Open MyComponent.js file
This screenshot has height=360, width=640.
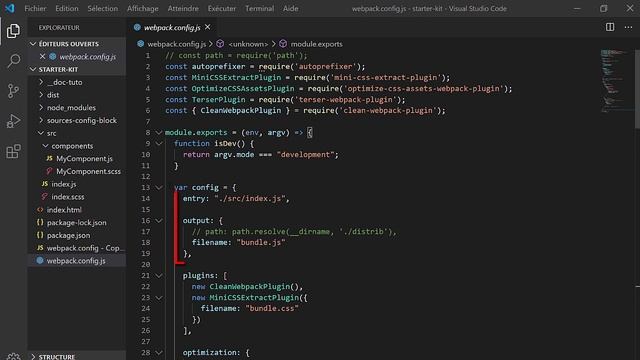point(77,158)
